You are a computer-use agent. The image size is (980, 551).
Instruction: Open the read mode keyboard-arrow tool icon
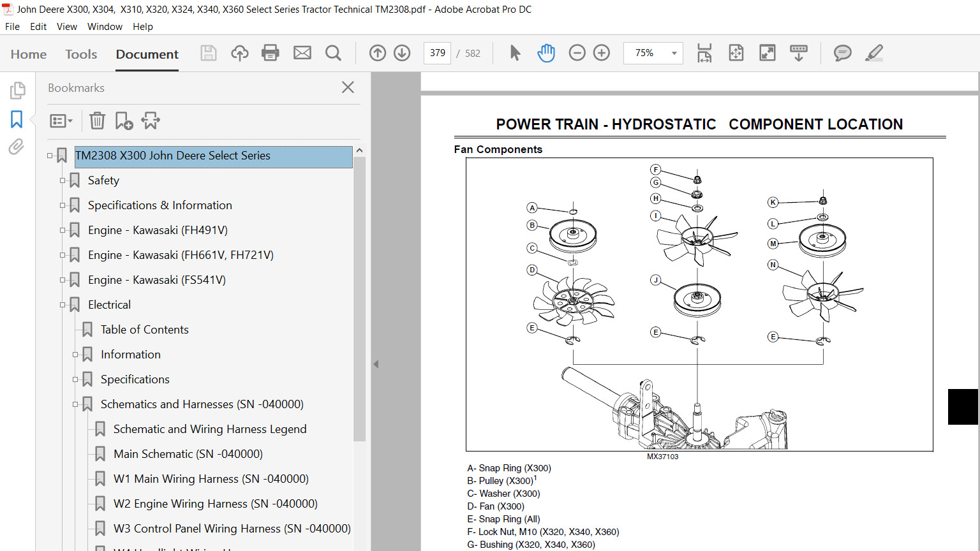(799, 53)
